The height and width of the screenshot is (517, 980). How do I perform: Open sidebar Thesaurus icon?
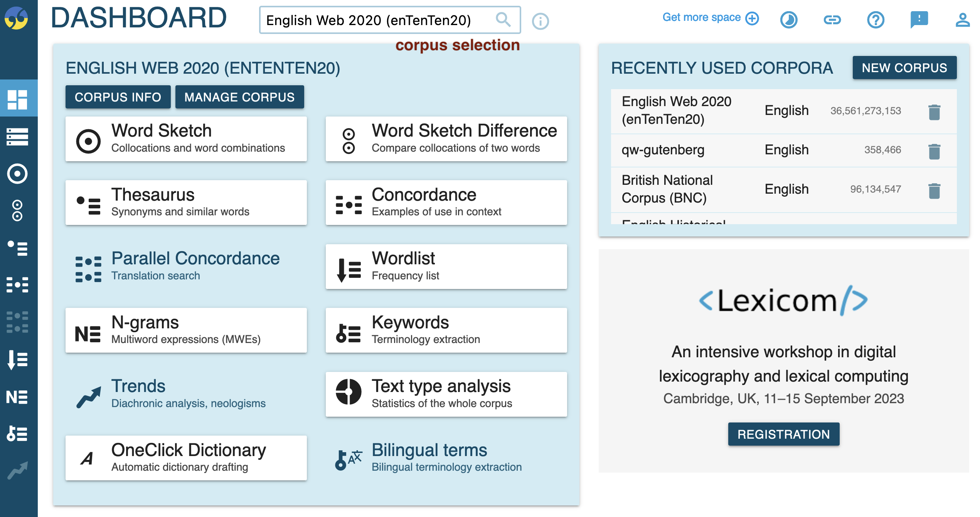pyautogui.click(x=17, y=248)
